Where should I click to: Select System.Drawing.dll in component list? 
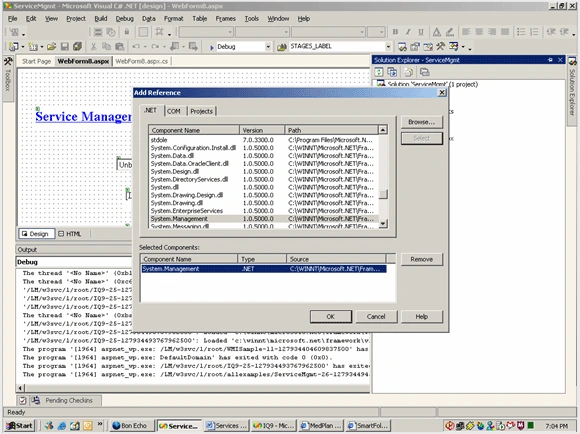point(263,203)
